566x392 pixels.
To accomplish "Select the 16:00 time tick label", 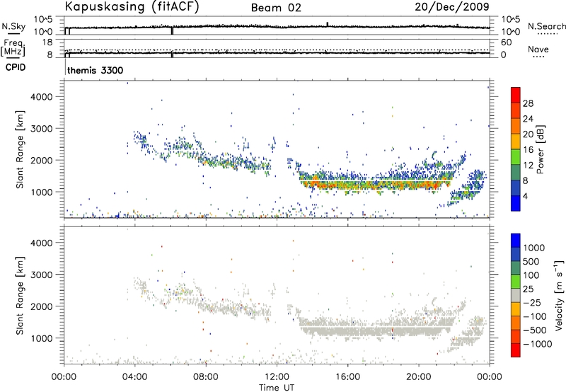I will pos(347,377).
